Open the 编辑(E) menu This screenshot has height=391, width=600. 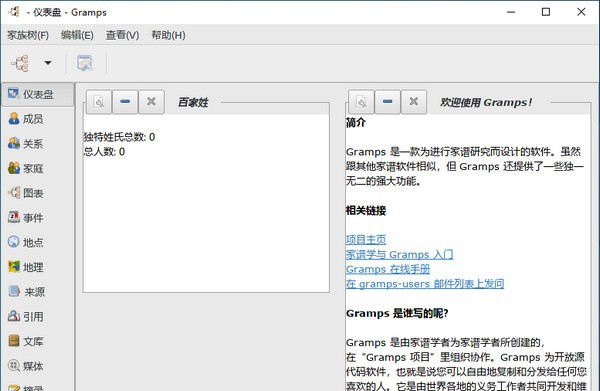(x=77, y=35)
